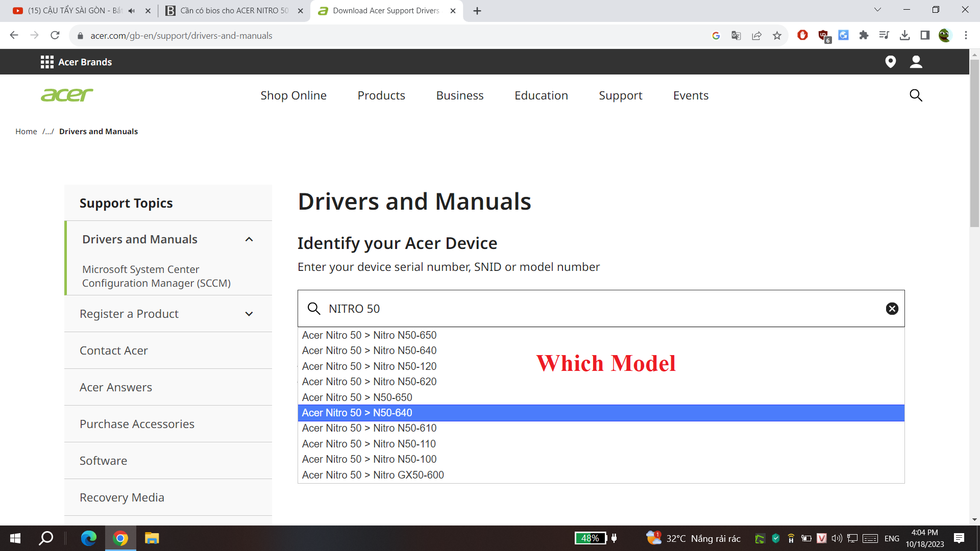Open the taskbar clock and date
Screen dimensions: 980x551
(924, 538)
